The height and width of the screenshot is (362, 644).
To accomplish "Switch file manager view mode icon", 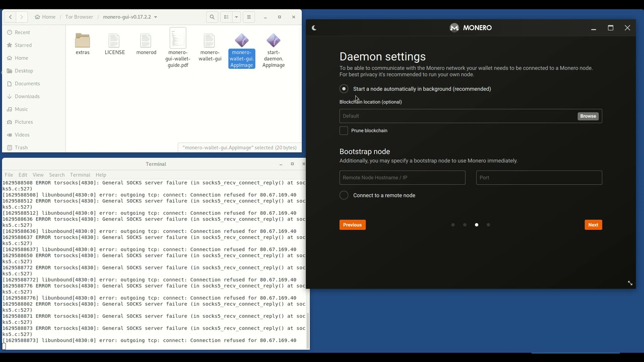I will (x=226, y=17).
